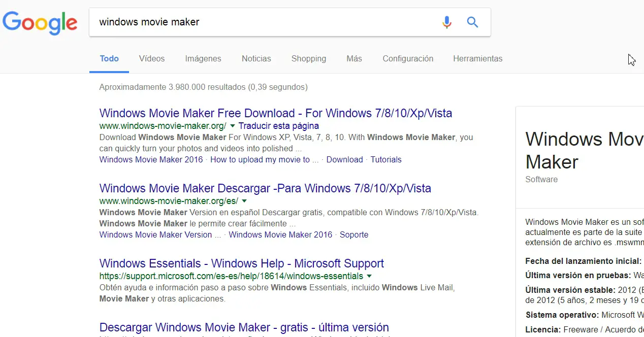Open 'Windows Movie Maker Free Download' result
This screenshot has height=337, width=644.
click(276, 113)
